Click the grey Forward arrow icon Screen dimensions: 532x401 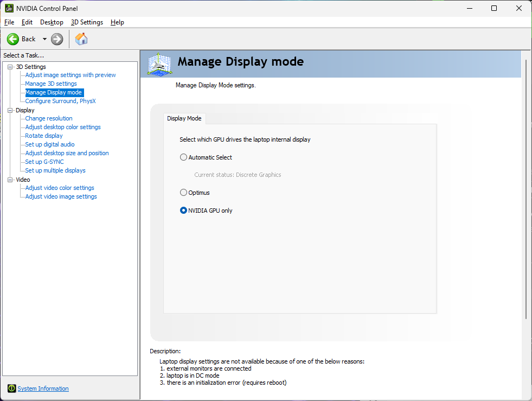(57, 39)
